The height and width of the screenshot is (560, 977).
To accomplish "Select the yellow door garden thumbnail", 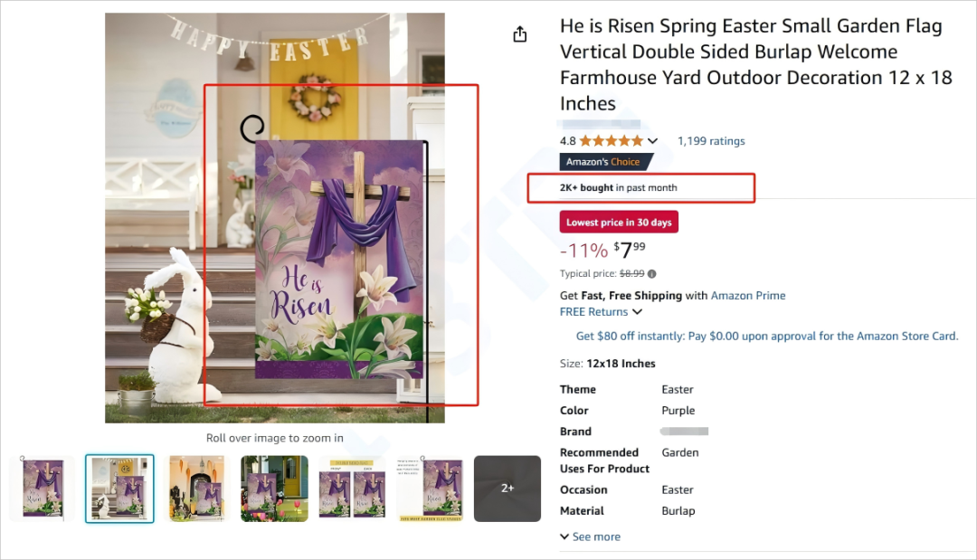I will click(x=274, y=489).
